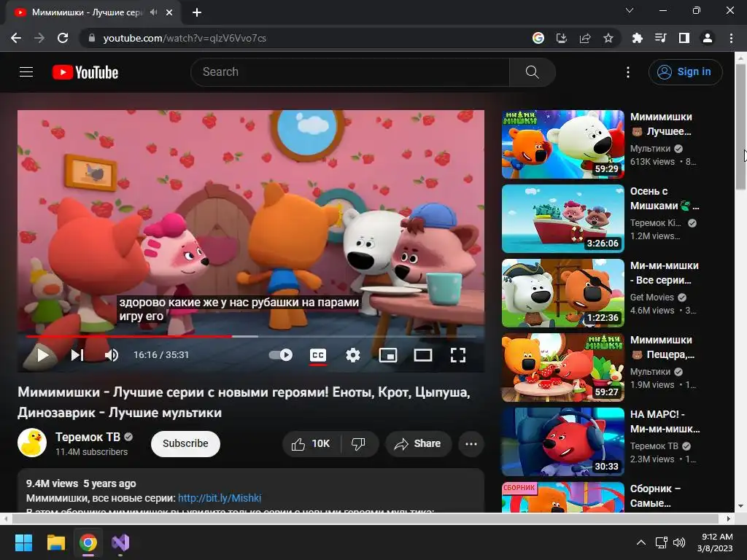This screenshot has width=747, height=560.
Task: Enable miniplayer mode
Action: point(388,355)
